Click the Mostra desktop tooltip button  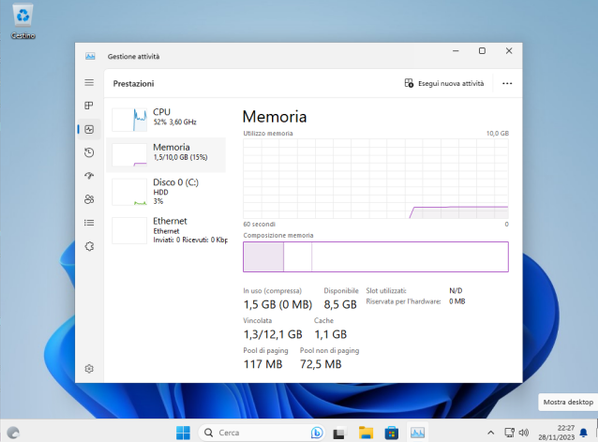[x=568, y=402]
